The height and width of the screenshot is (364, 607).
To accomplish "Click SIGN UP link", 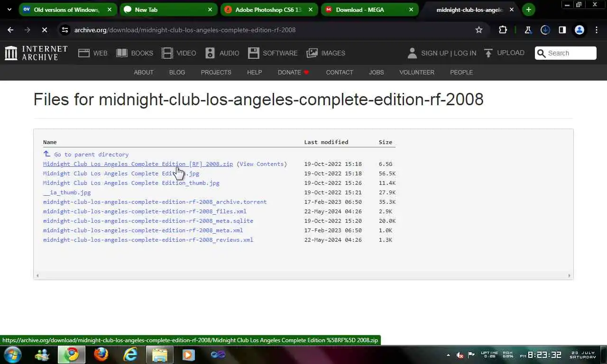I will point(434,53).
